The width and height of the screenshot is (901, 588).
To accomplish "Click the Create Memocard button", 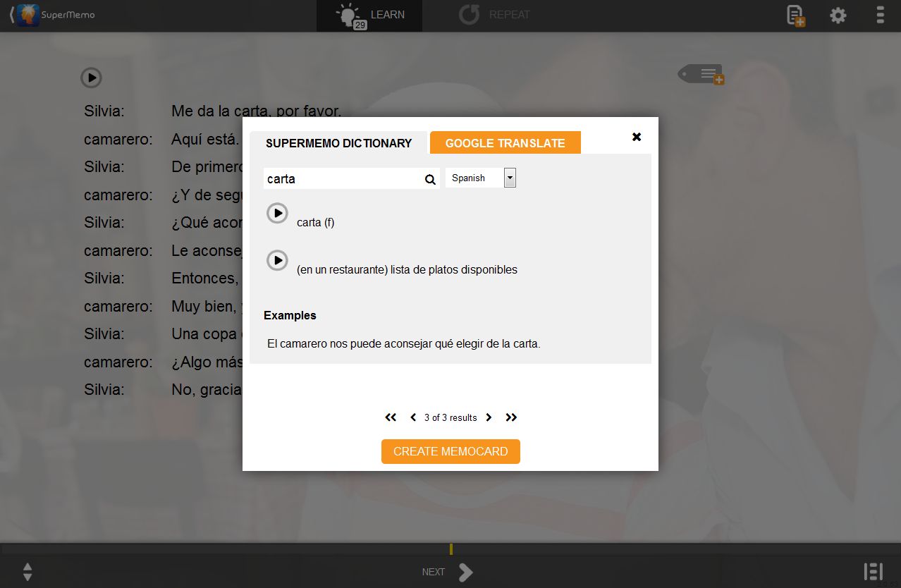I will click(x=450, y=451).
